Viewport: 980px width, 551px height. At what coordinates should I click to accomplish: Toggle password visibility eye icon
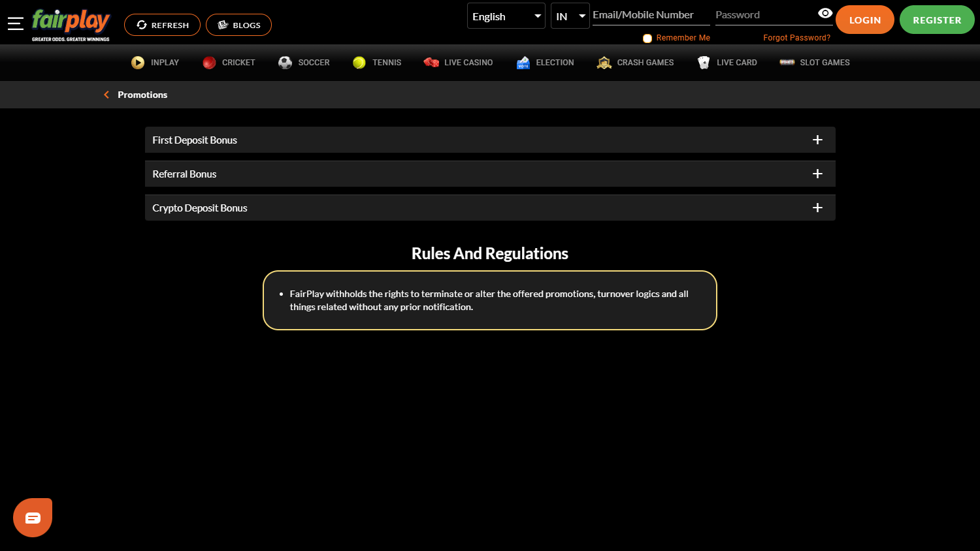click(x=825, y=13)
